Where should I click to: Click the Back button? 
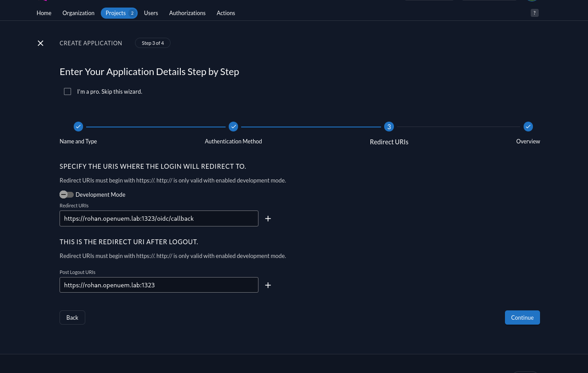tap(72, 317)
